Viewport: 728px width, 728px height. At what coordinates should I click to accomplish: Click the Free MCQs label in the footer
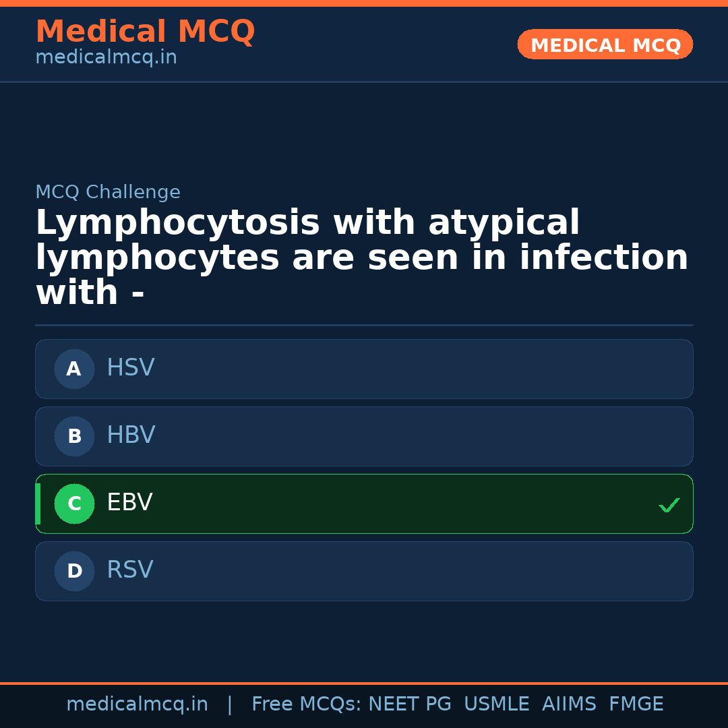[306, 704]
